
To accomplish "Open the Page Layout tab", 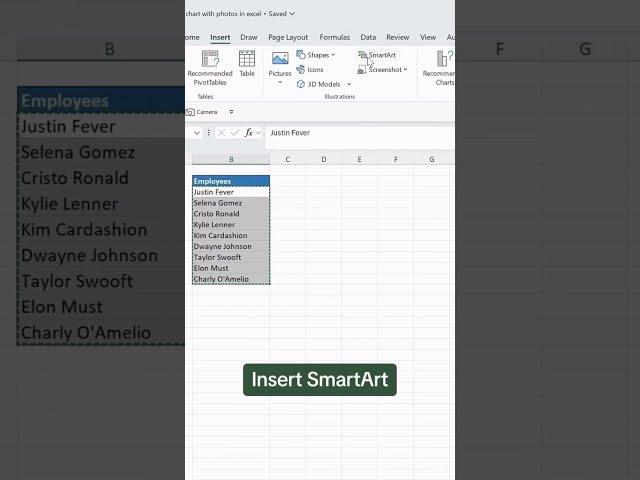I will click(x=289, y=37).
